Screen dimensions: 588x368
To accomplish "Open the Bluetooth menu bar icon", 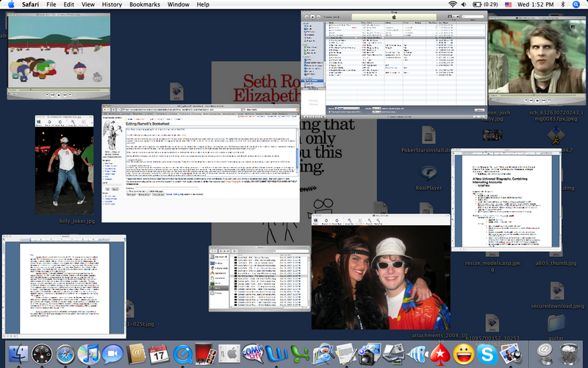I will (x=563, y=4).
